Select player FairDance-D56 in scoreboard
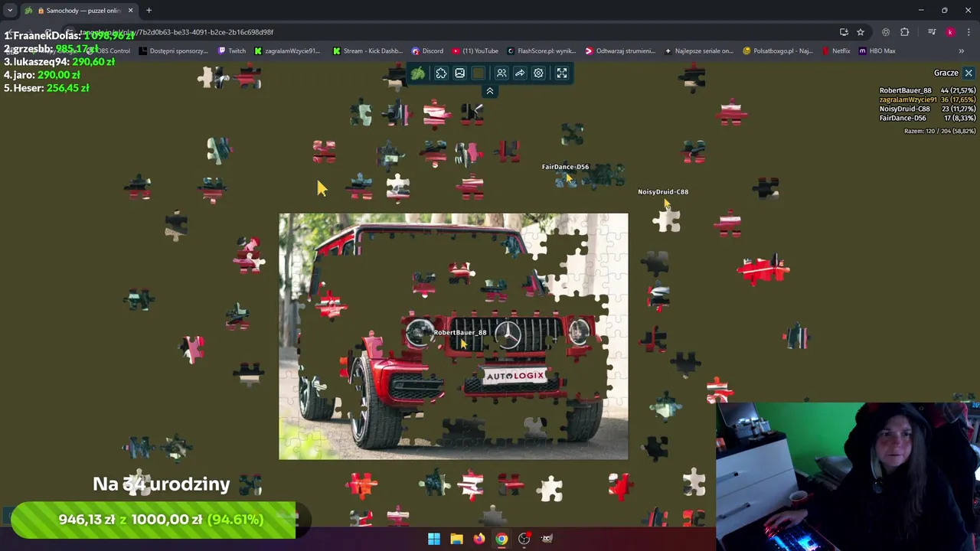Screen dimensions: 980x551 (x=927, y=118)
